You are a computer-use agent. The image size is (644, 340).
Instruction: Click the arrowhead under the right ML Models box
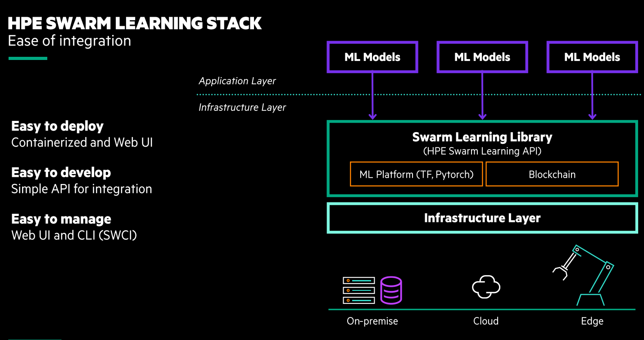(592, 116)
